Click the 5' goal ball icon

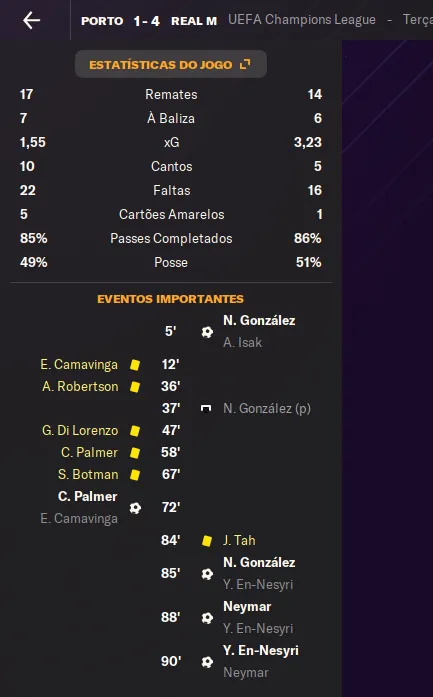coord(207,332)
